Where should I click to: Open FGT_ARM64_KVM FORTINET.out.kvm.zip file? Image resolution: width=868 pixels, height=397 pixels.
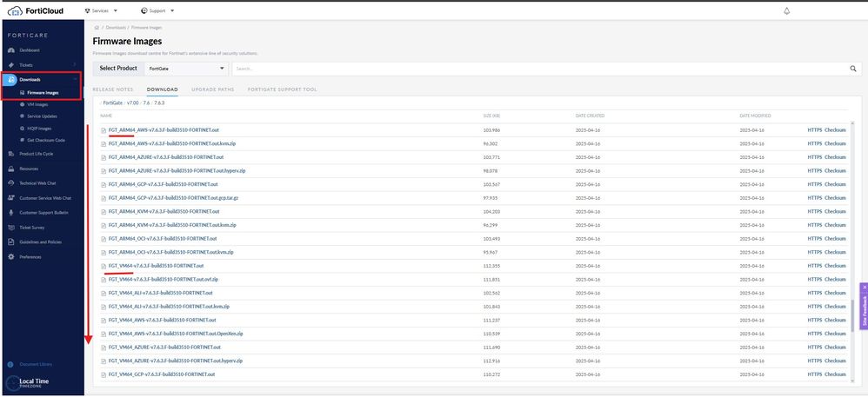coord(172,225)
